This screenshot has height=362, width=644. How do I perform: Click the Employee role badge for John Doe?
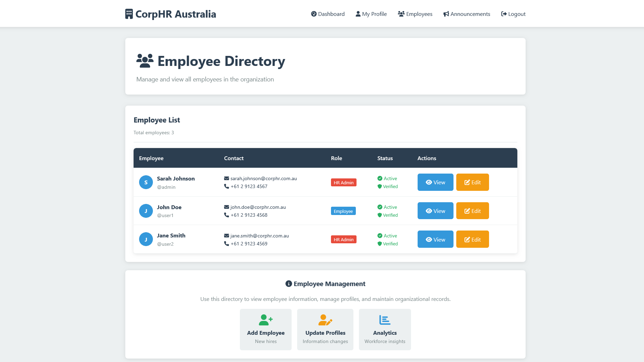click(343, 211)
